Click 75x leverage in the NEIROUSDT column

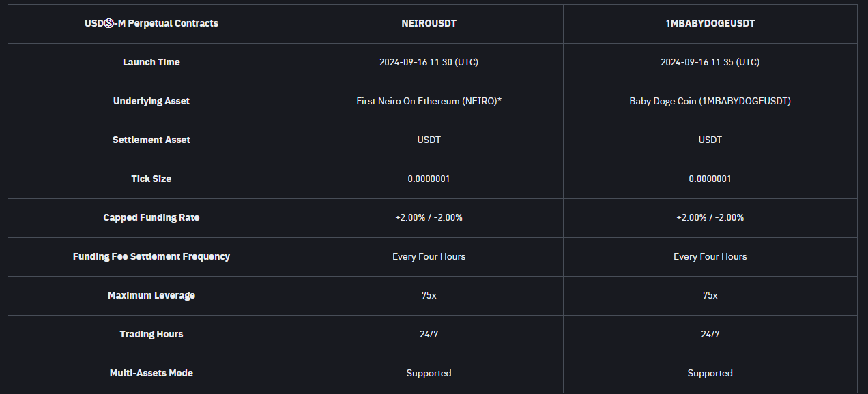pyautogui.click(x=429, y=295)
